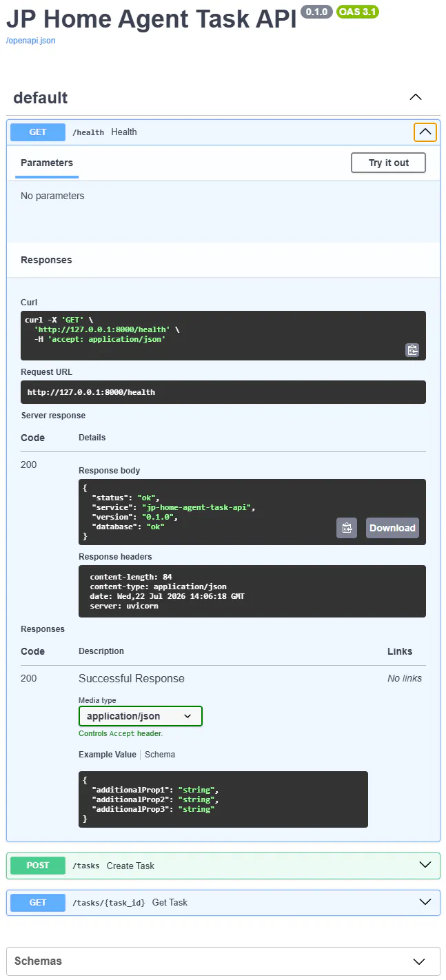This screenshot has height=980, width=446.
Task: Click the 'Get Task' summary text
Action: [170, 902]
